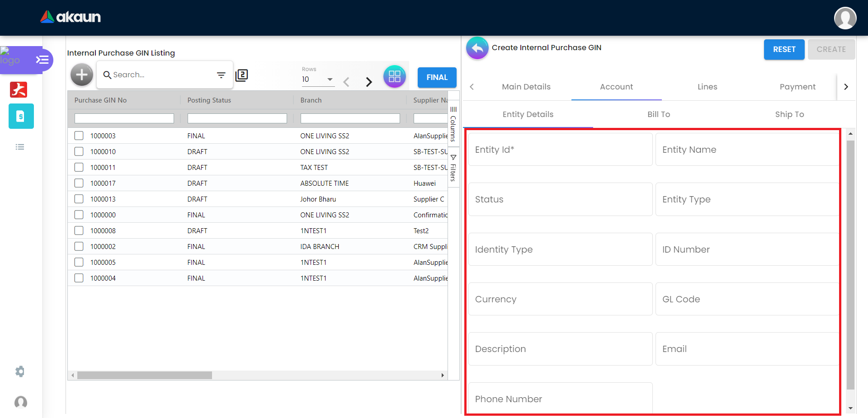Screen dimensions: 868x418
Task: Go to next page of listing
Action: [x=369, y=82]
